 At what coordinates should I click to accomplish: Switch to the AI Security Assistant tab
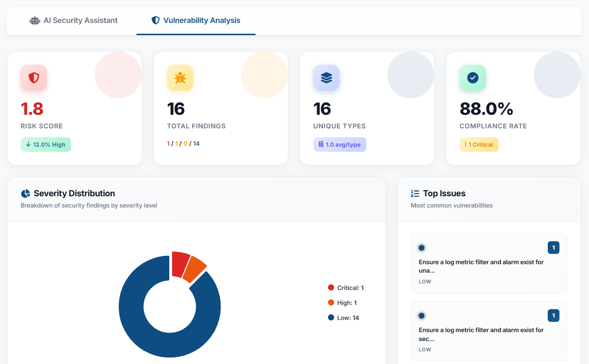click(74, 21)
